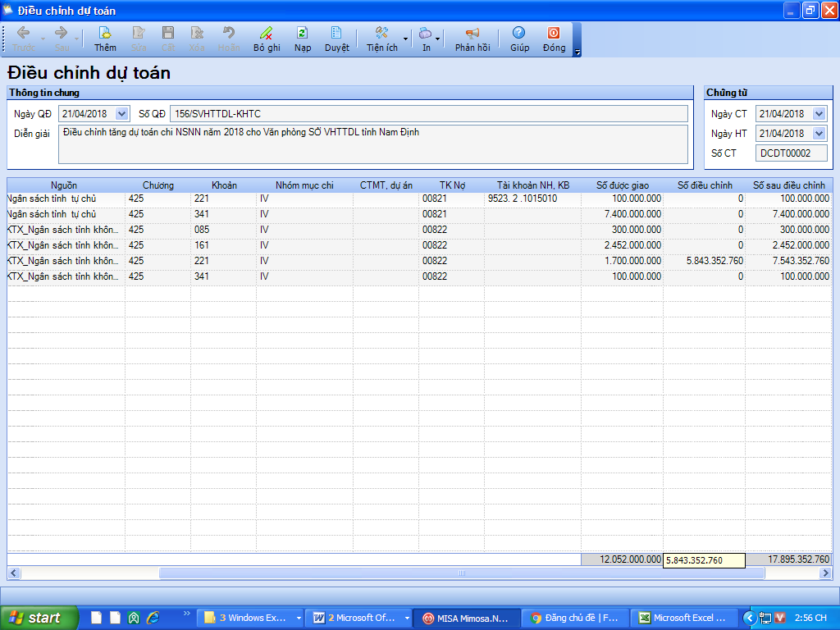
Task: Click the total 12.052.000.000 footer cell
Action: (623, 559)
